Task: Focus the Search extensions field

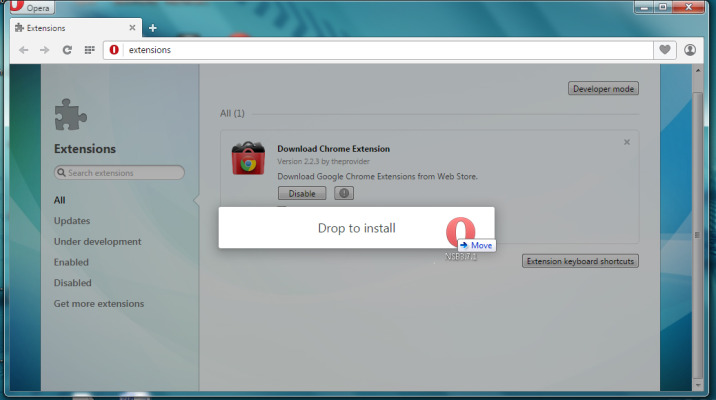Action: coord(120,173)
